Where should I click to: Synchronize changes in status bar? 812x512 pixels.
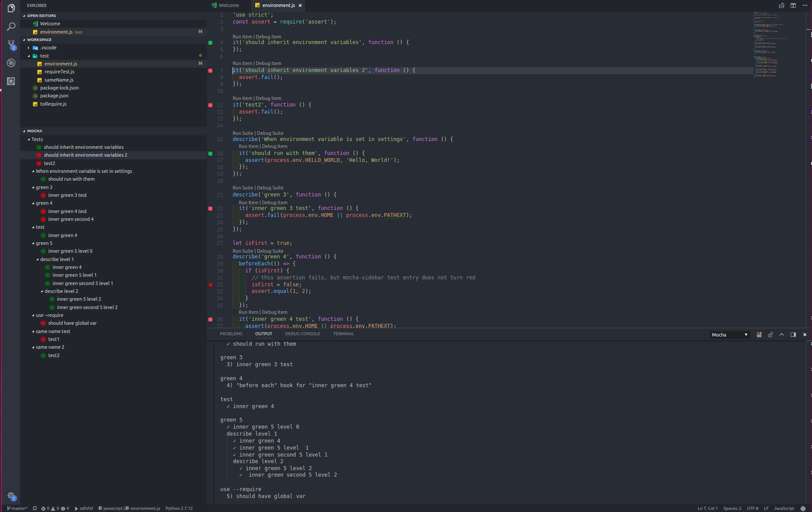[x=35, y=509]
